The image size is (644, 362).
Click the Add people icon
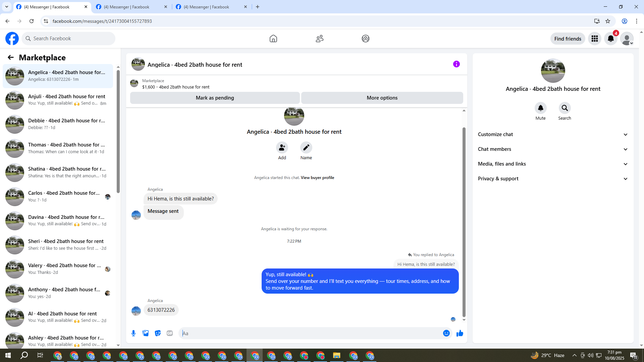click(282, 147)
